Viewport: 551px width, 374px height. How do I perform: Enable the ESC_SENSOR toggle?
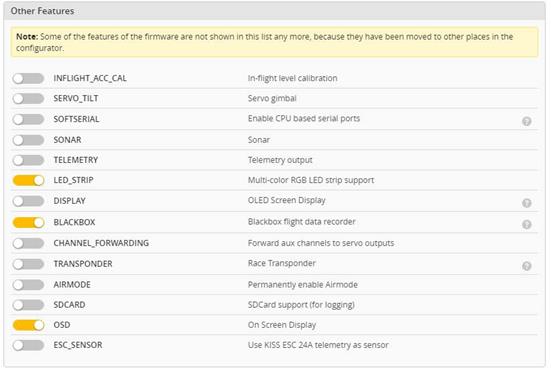[x=28, y=345]
